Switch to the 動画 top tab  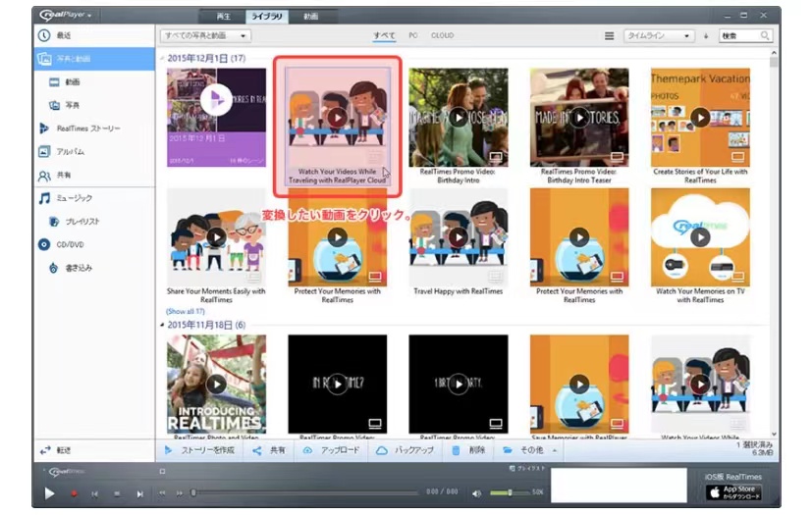310,17
